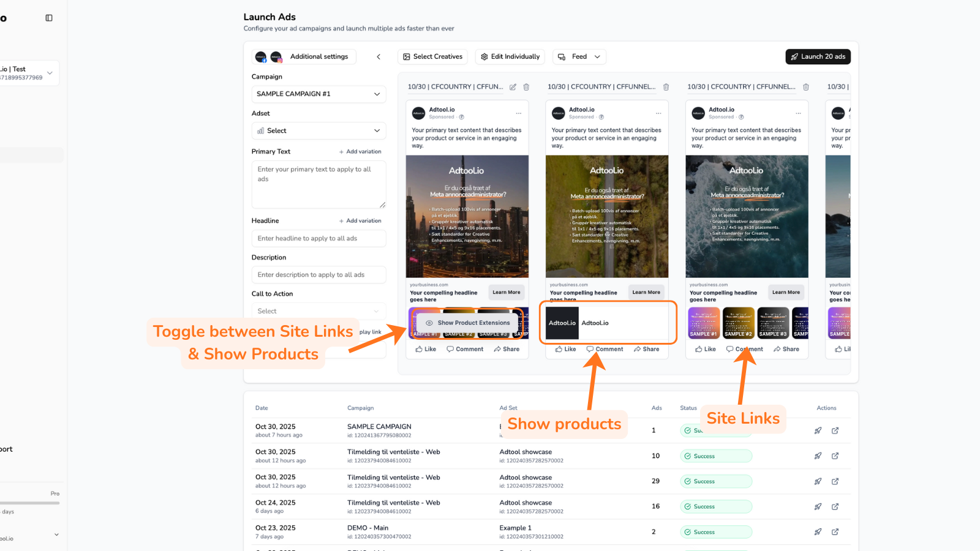Delete the ocean image ad with its trash icon
The width and height of the screenshot is (980, 551).
coord(806,87)
